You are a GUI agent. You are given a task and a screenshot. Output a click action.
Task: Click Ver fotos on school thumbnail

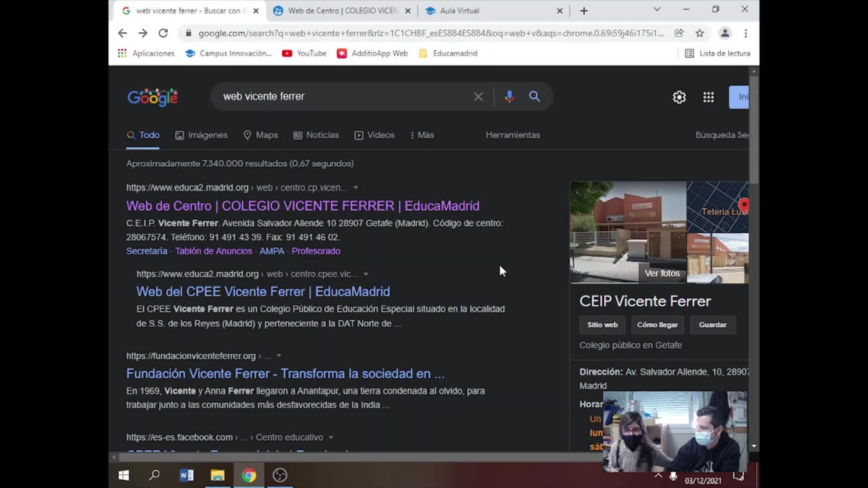coord(662,273)
